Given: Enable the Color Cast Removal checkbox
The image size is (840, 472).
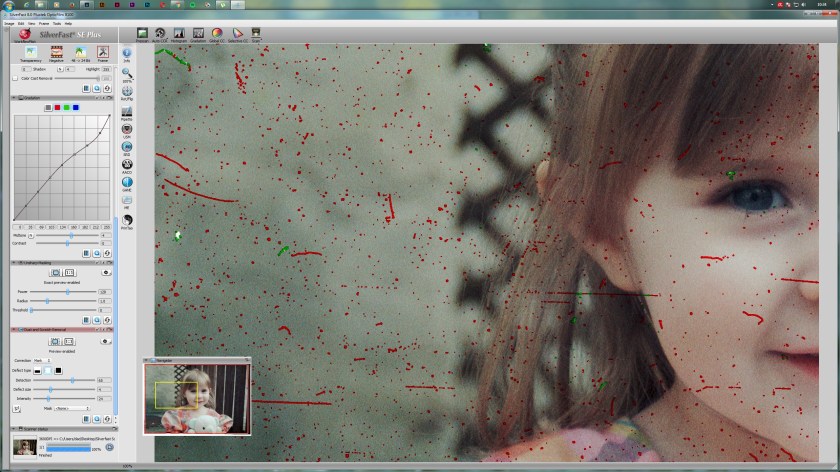Looking at the screenshot, I should tap(15, 77).
